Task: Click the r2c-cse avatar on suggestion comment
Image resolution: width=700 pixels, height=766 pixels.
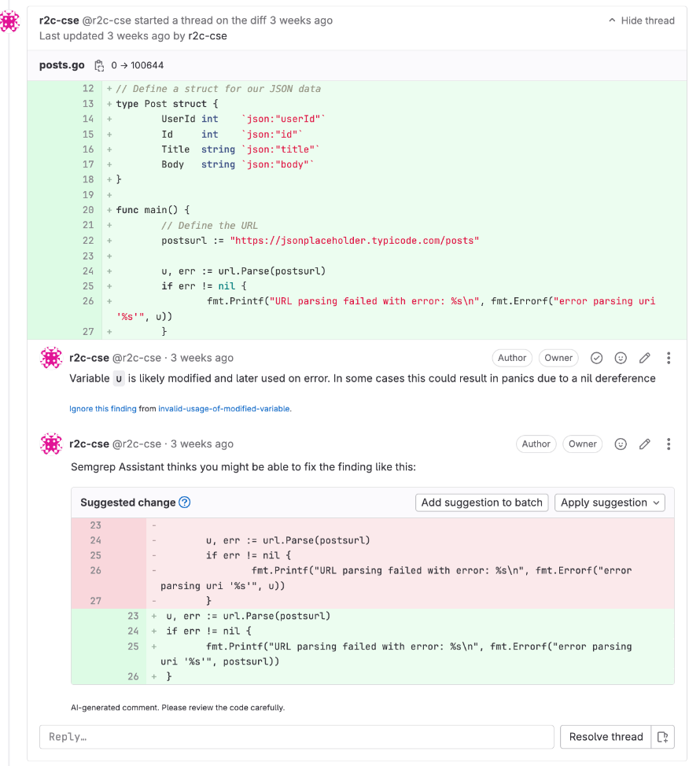Action: coord(51,444)
